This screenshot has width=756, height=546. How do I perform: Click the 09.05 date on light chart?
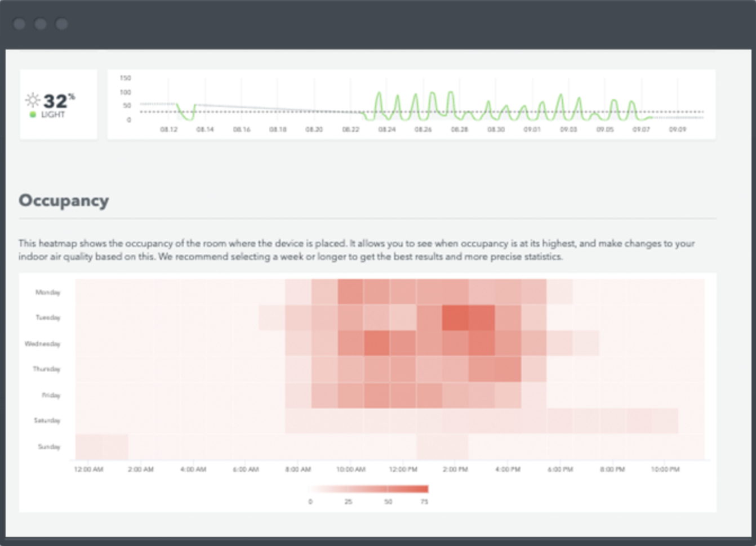coord(605,129)
